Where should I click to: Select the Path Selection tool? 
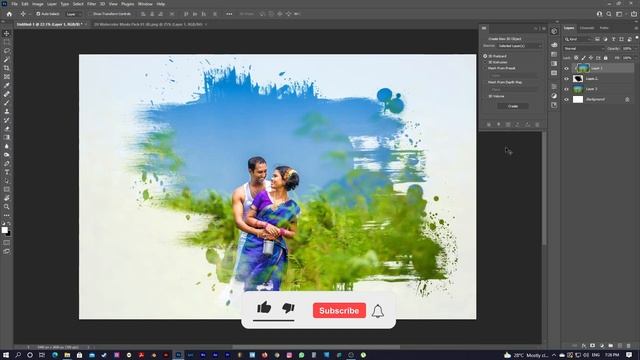(7, 181)
